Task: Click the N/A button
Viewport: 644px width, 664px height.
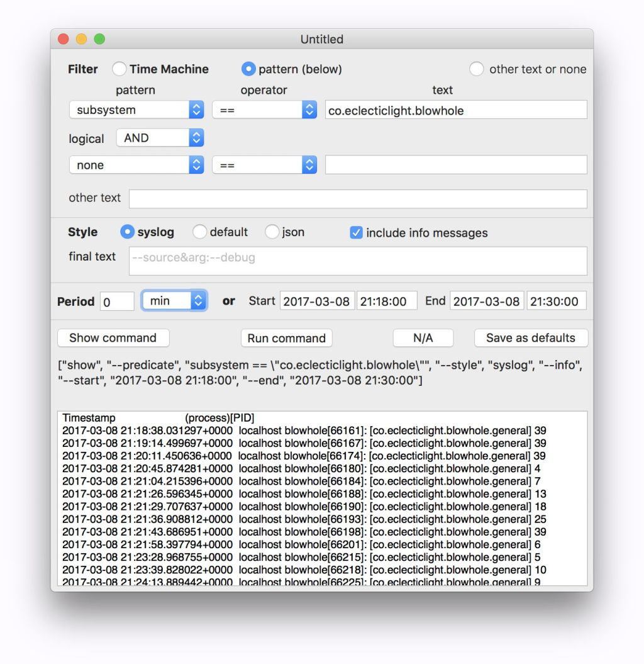Action: click(423, 338)
